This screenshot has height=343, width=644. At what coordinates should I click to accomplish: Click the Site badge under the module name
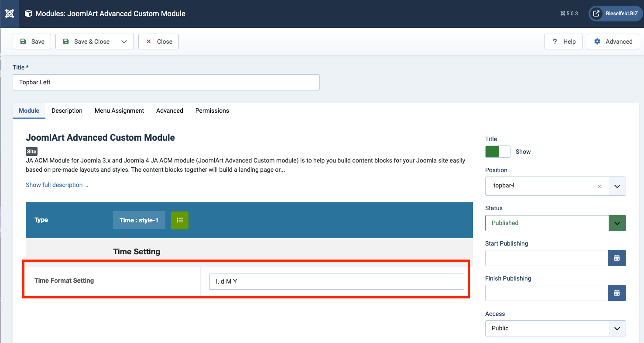(x=32, y=152)
